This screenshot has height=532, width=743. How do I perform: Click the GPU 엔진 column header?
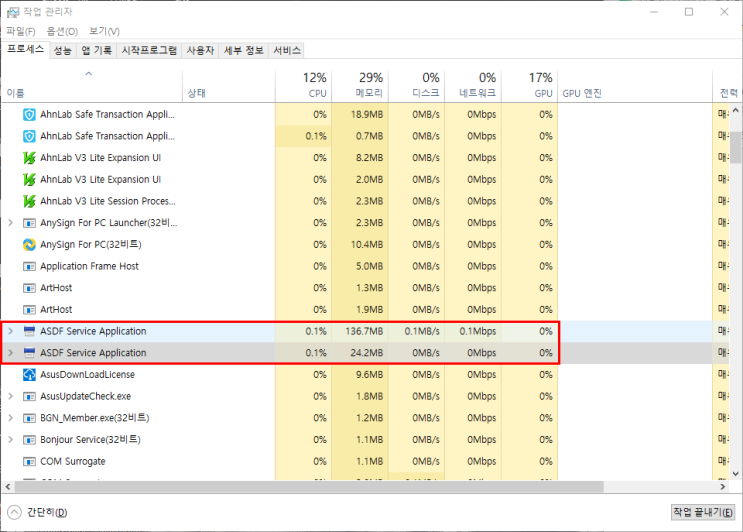(x=635, y=86)
